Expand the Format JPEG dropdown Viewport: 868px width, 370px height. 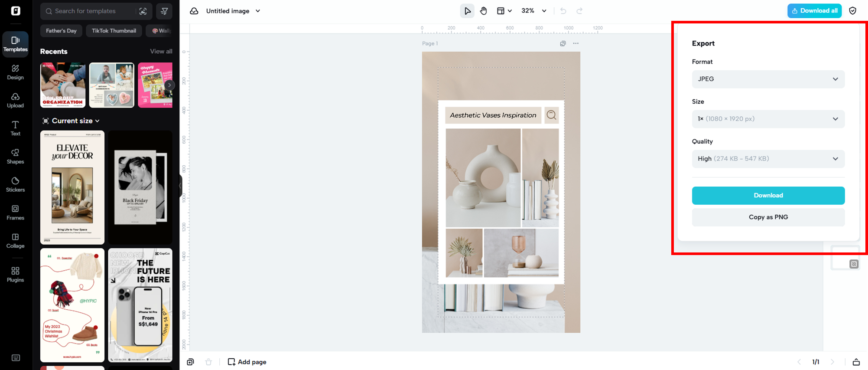click(768, 79)
